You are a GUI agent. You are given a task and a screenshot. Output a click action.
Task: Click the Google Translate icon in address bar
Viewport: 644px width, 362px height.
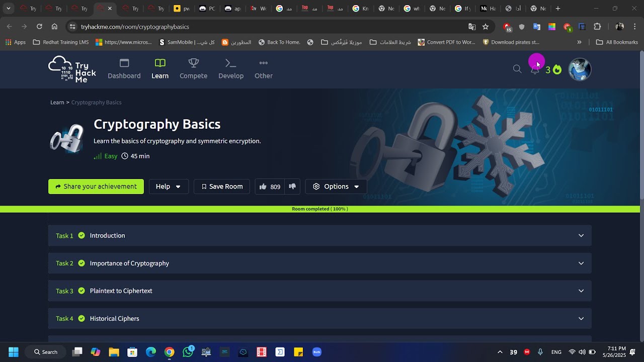tap(472, 27)
